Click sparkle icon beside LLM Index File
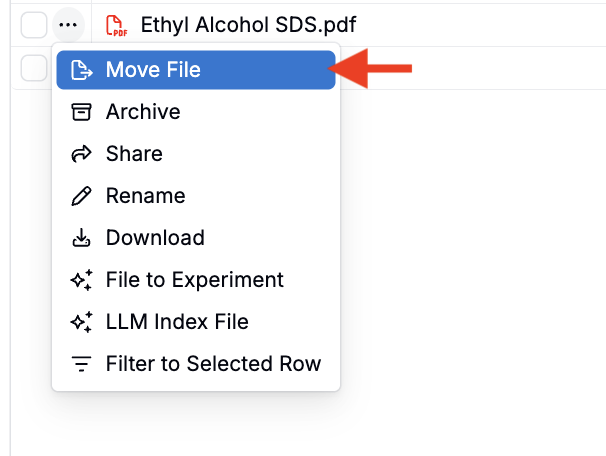606x456 pixels. 82,322
